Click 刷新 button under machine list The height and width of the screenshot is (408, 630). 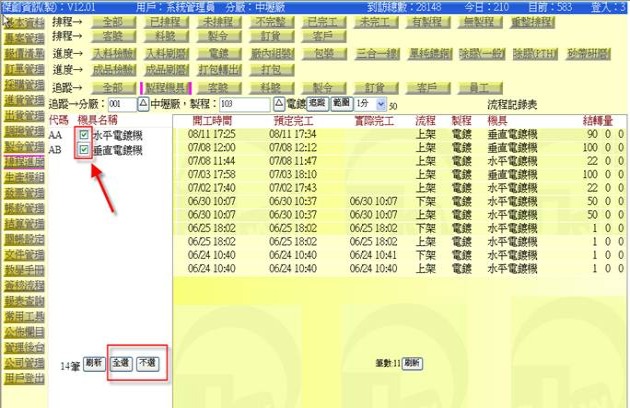click(x=94, y=363)
